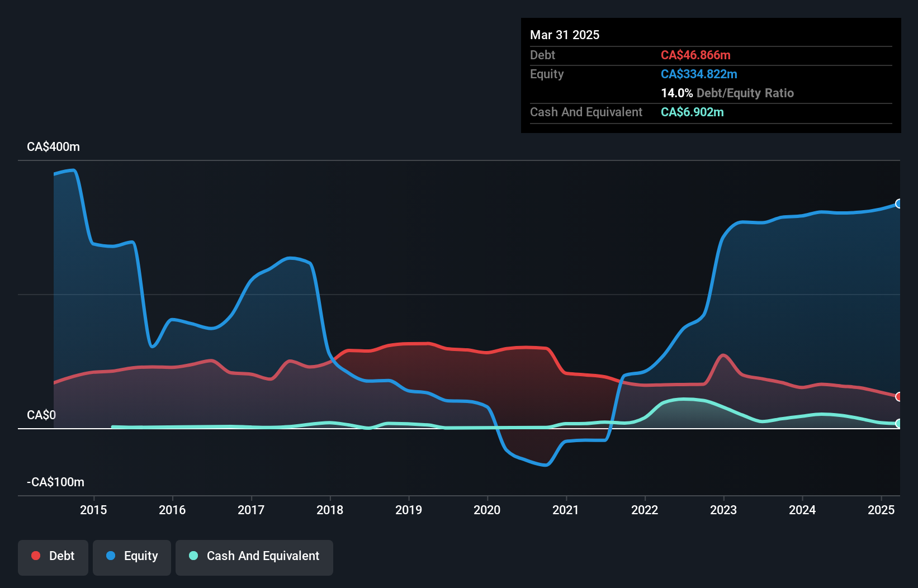Click the -CA$100m y-axis label
This screenshot has height=588, width=918.
click(56, 482)
